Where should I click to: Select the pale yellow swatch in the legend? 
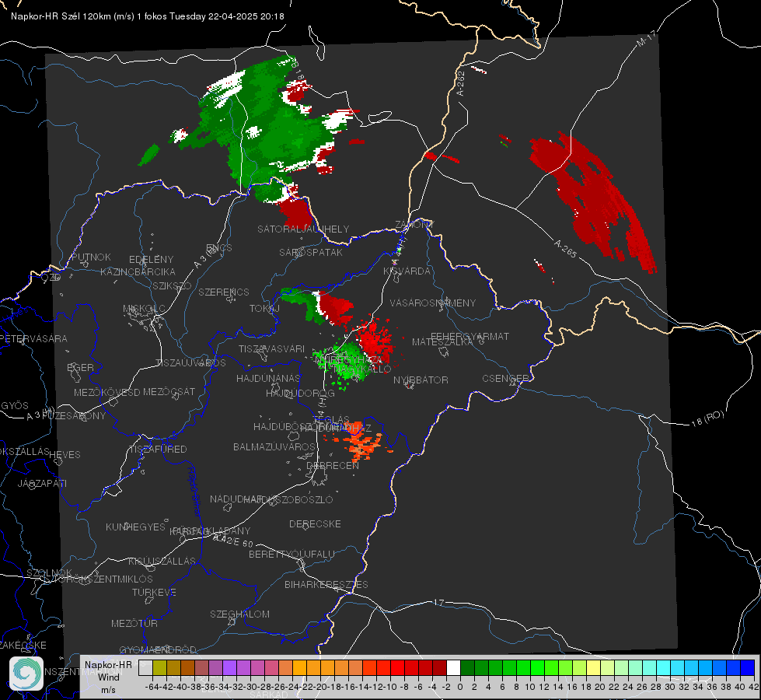[x=593, y=667]
